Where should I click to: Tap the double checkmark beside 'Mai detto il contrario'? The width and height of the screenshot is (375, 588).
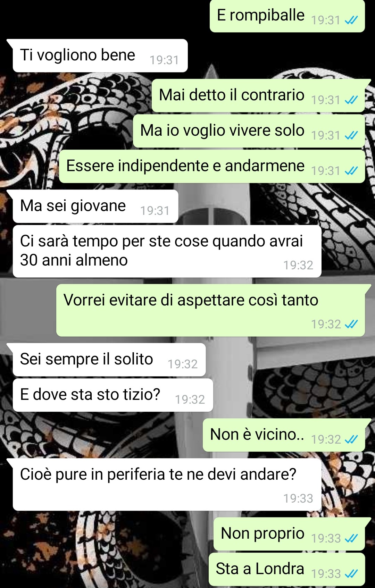[x=351, y=100]
